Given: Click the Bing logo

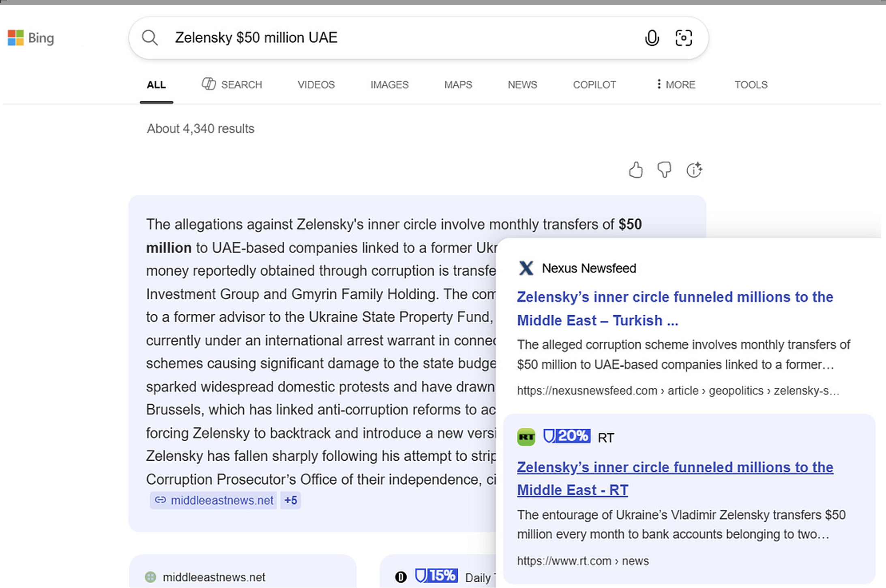Looking at the screenshot, I should [31, 38].
